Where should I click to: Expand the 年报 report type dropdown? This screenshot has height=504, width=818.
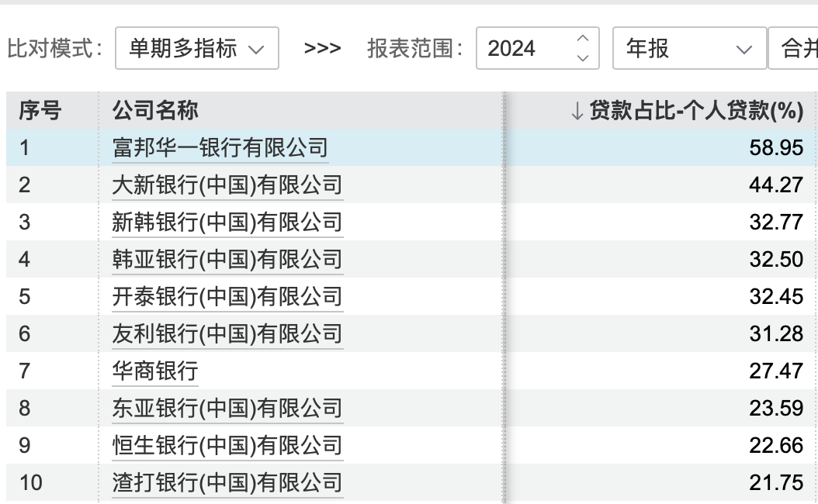tap(689, 49)
